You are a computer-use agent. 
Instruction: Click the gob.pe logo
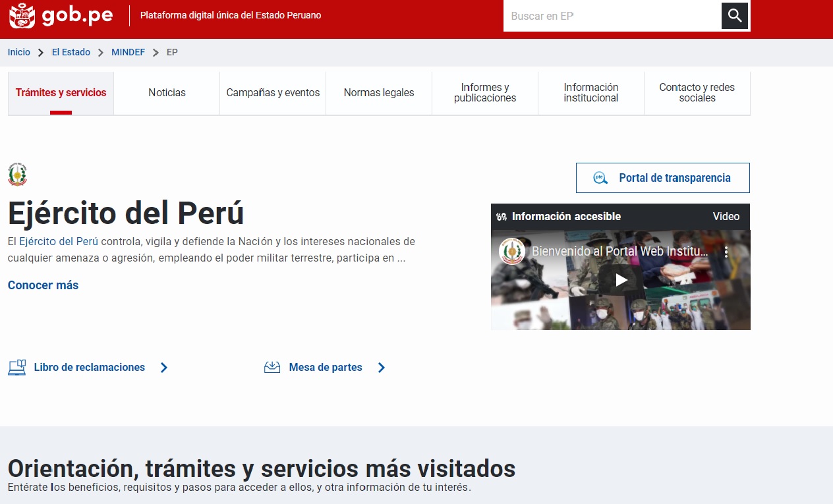click(x=61, y=15)
